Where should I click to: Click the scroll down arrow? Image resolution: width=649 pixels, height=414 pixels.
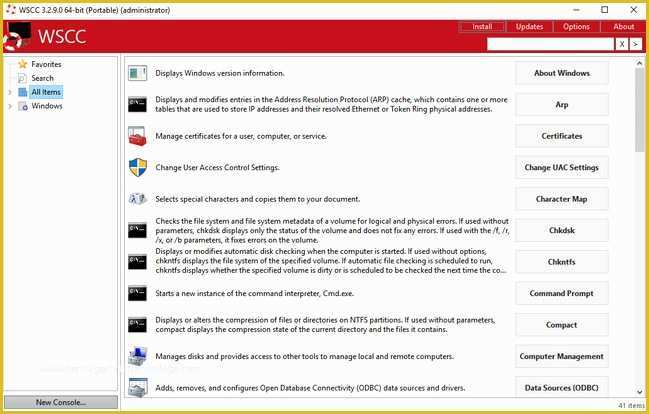[x=639, y=392]
